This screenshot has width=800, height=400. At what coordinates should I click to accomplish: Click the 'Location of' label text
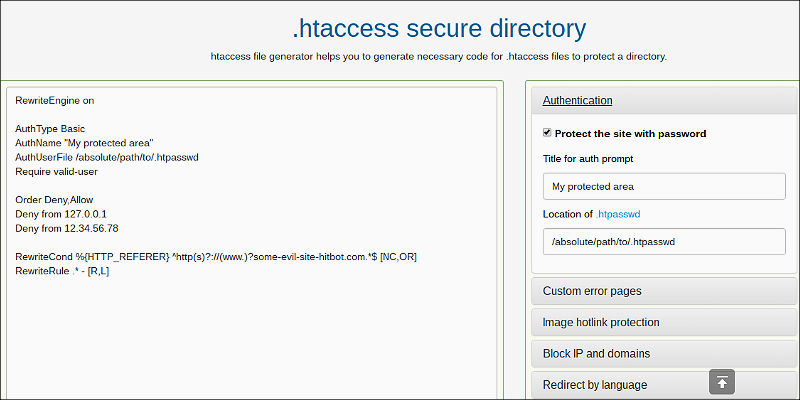point(568,214)
